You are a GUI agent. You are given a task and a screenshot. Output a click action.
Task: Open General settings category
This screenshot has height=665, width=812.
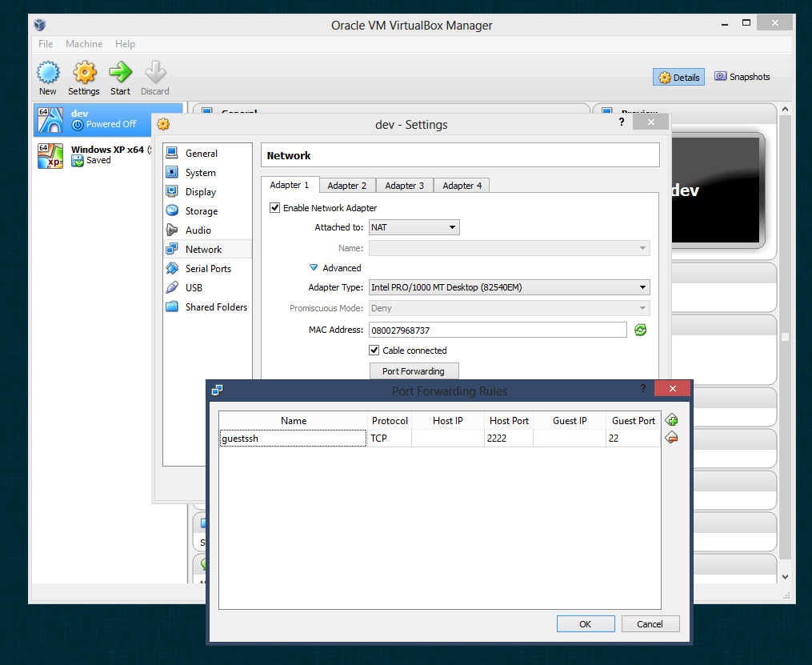[x=208, y=154]
